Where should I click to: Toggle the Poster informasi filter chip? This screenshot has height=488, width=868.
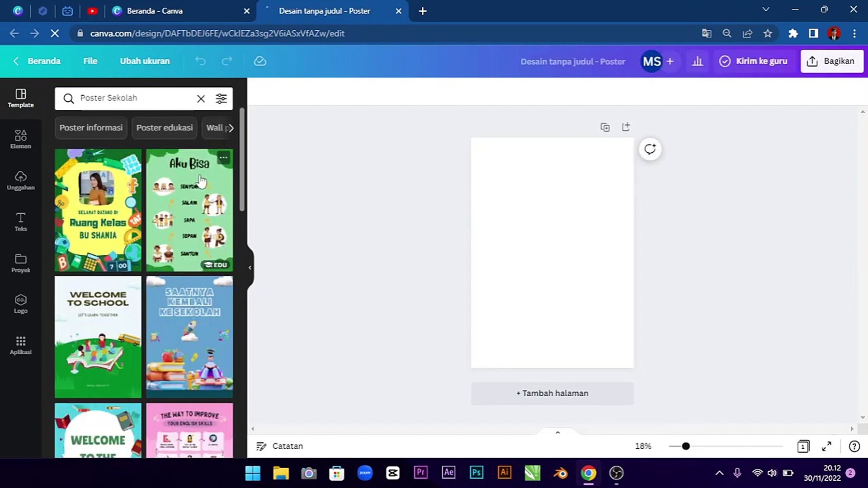click(x=90, y=128)
